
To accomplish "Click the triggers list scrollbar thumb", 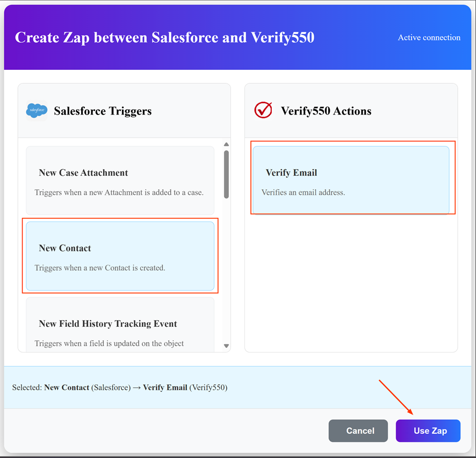I will tap(226, 174).
